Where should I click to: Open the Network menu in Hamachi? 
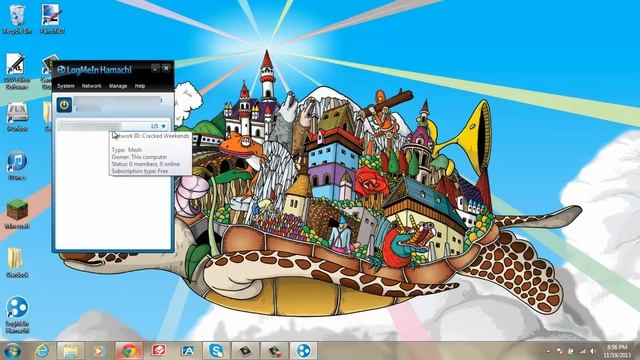coord(91,86)
